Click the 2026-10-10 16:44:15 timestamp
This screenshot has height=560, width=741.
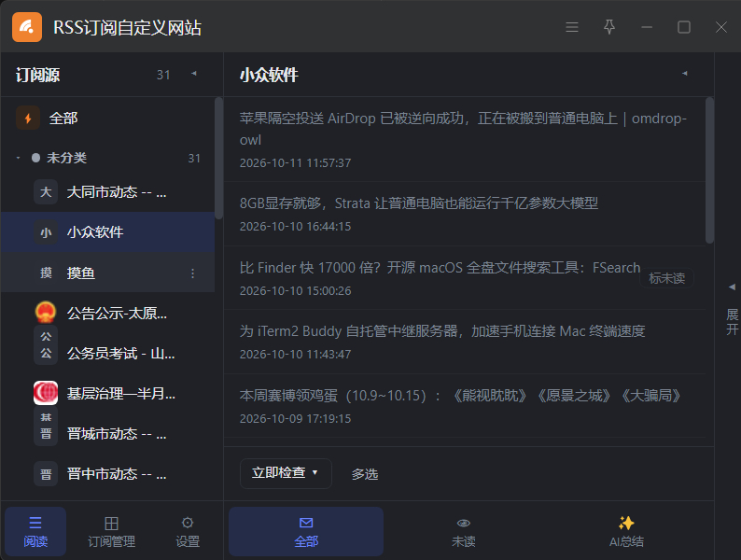tap(295, 227)
